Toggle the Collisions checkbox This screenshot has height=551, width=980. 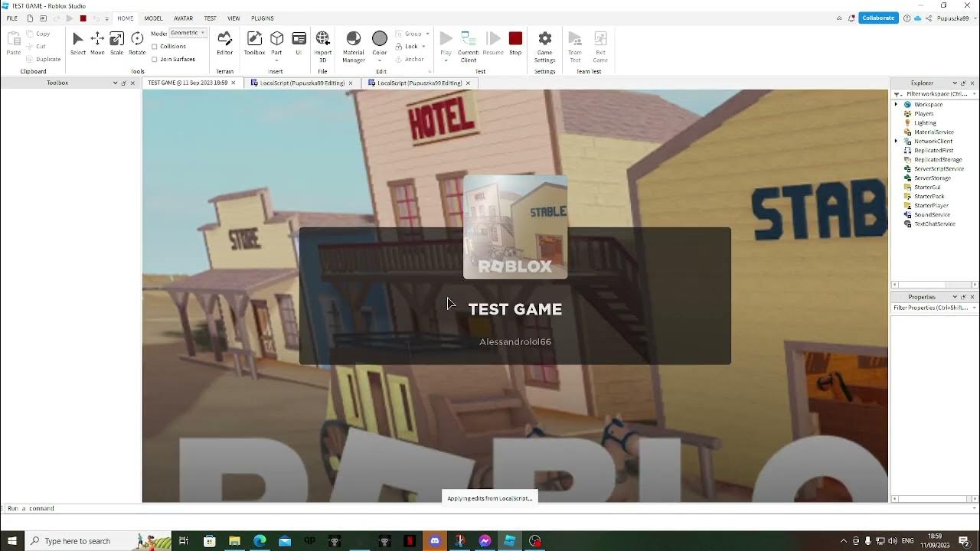tap(154, 47)
